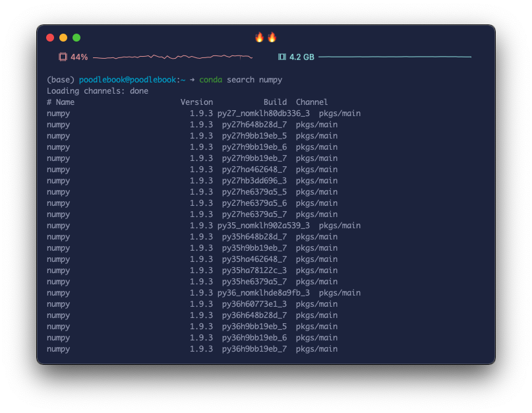532x413 pixels.
Task: Click the CPU chip icon
Action: (63, 57)
